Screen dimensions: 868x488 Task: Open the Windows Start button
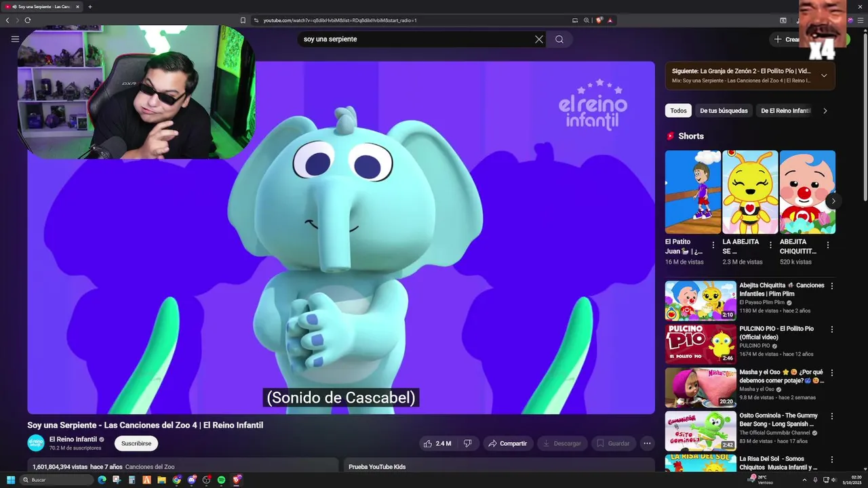coord(10,480)
